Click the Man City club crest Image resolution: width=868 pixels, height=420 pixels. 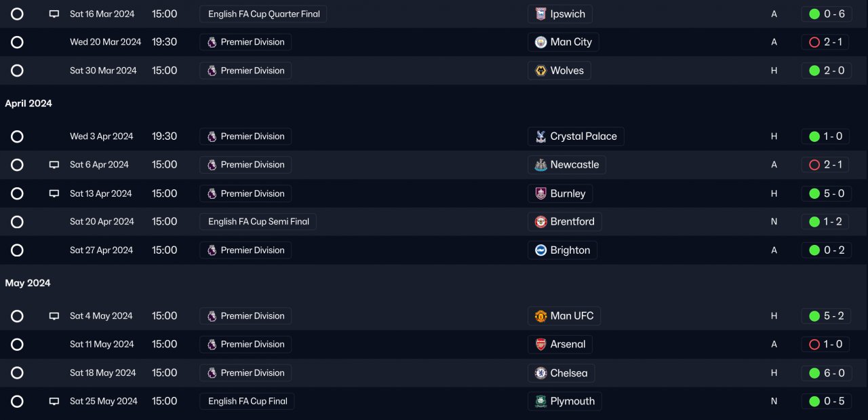click(540, 42)
